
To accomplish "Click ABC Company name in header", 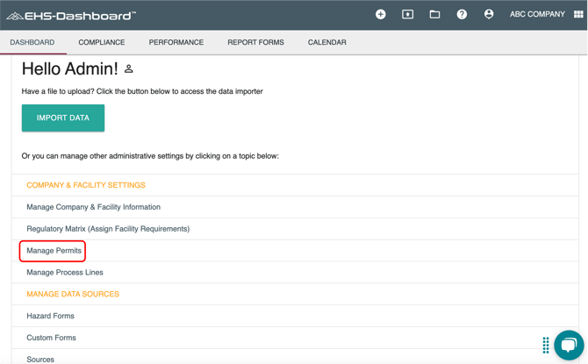I will pyautogui.click(x=537, y=14).
